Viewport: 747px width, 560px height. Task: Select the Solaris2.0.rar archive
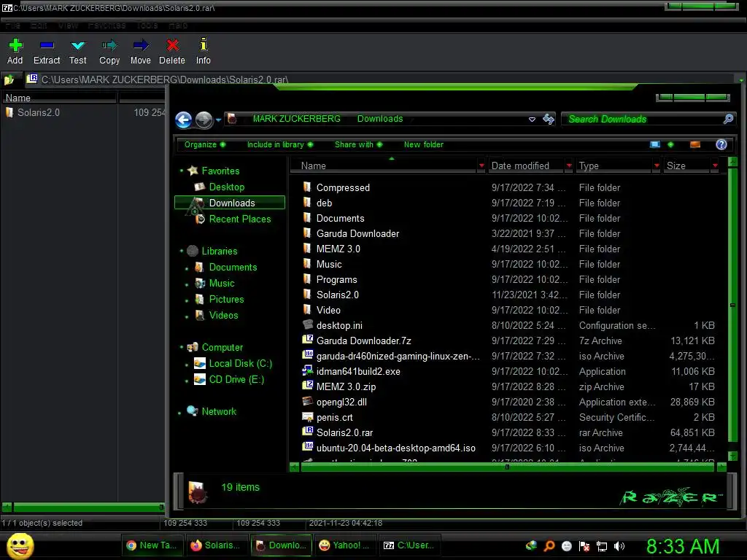344,432
